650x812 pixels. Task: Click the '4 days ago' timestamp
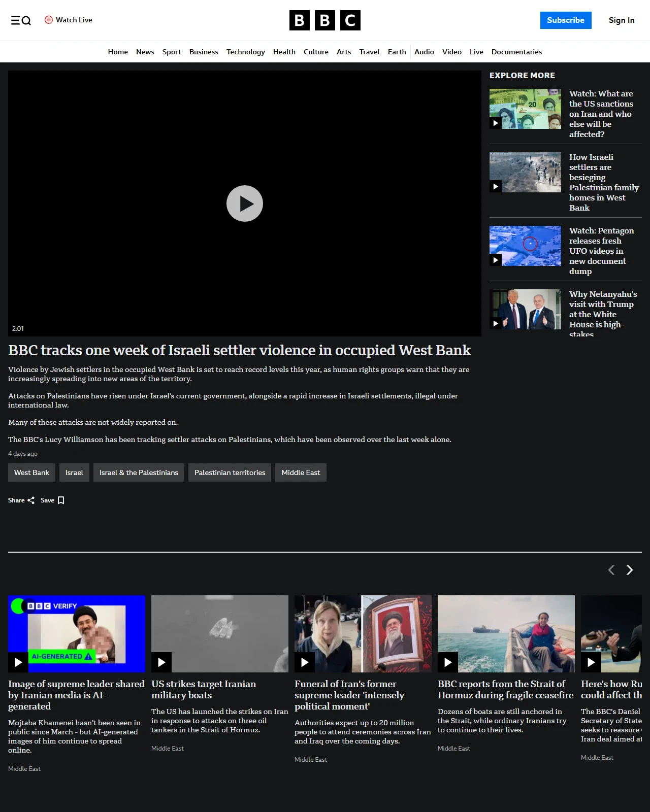tap(23, 454)
